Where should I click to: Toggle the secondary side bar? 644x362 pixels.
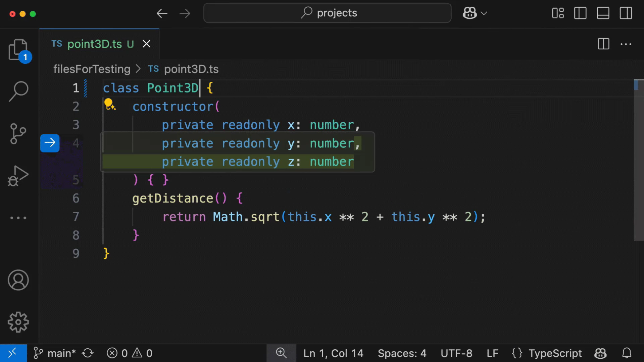(626, 13)
